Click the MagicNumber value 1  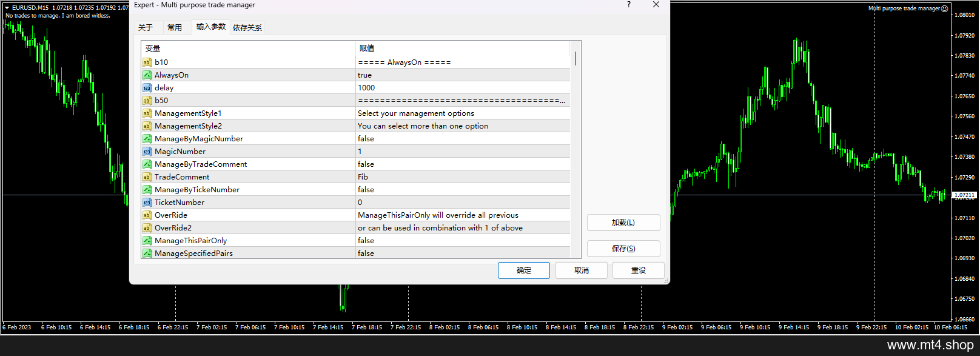coord(360,152)
